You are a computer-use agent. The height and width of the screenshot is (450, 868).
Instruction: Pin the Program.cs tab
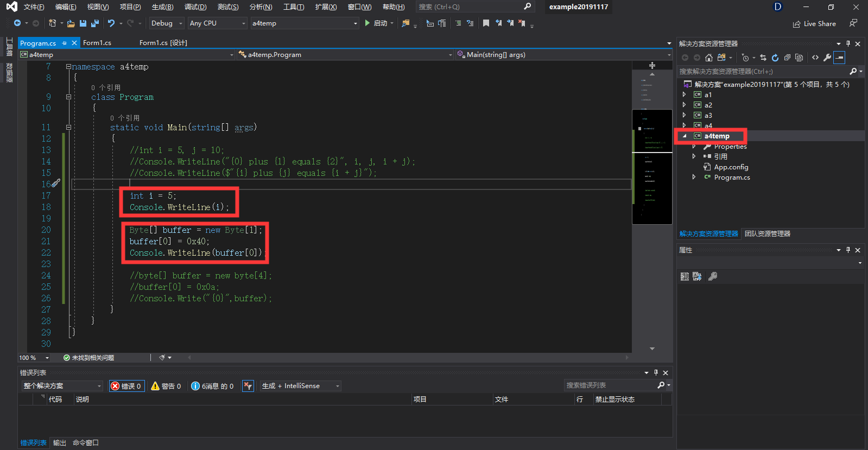click(x=65, y=43)
